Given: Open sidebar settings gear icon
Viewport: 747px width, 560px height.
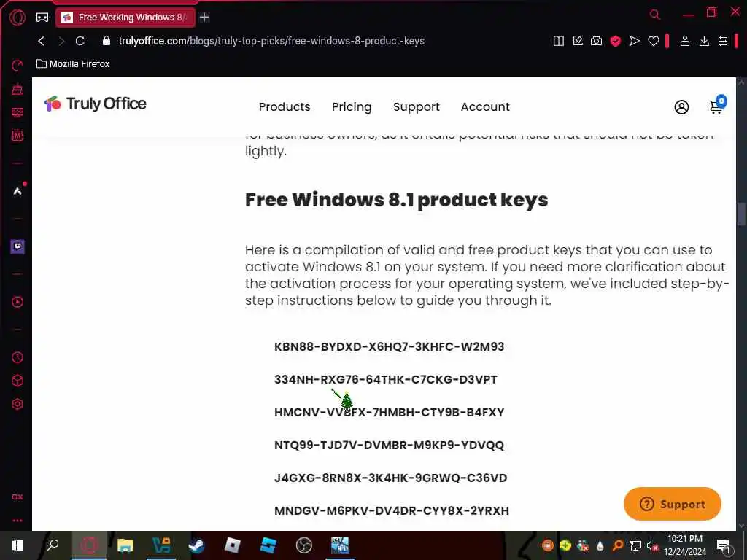Looking at the screenshot, I should (x=18, y=404).
